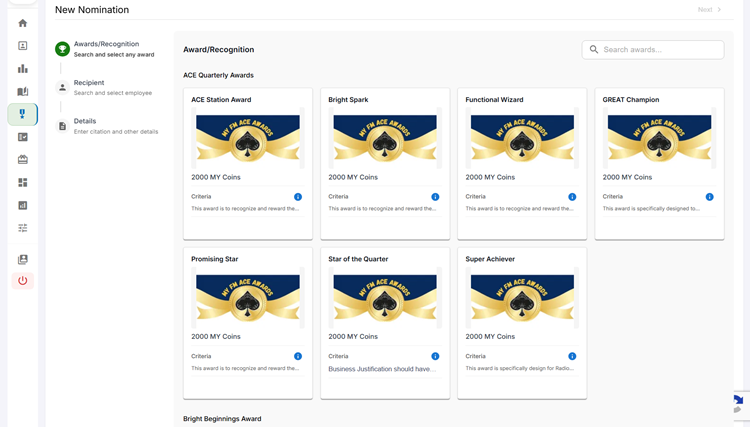The height and width of the screenshot is (427, 750).
Task: Open the dashboard grid sidebar icon
Action: click(22, 183)
